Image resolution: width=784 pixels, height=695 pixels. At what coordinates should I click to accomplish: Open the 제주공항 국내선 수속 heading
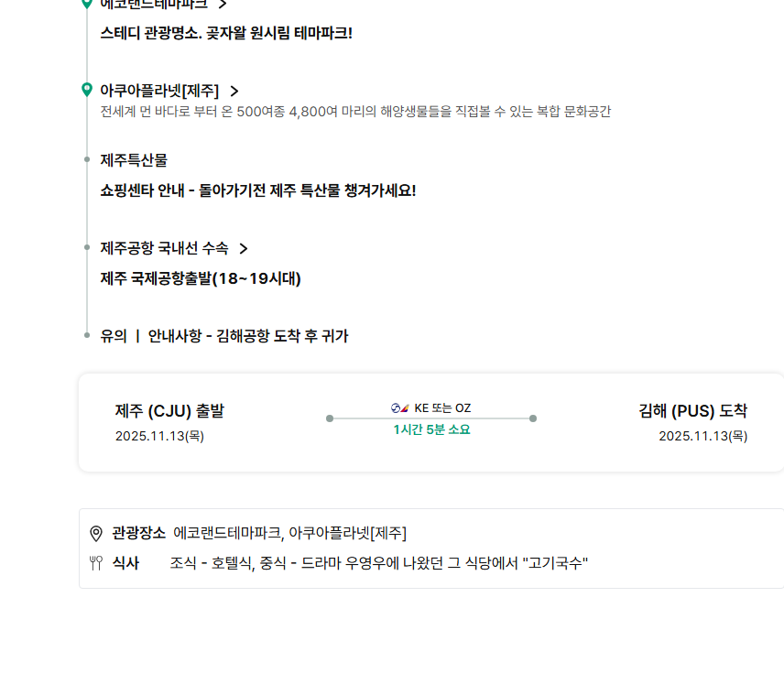point(164,248)
